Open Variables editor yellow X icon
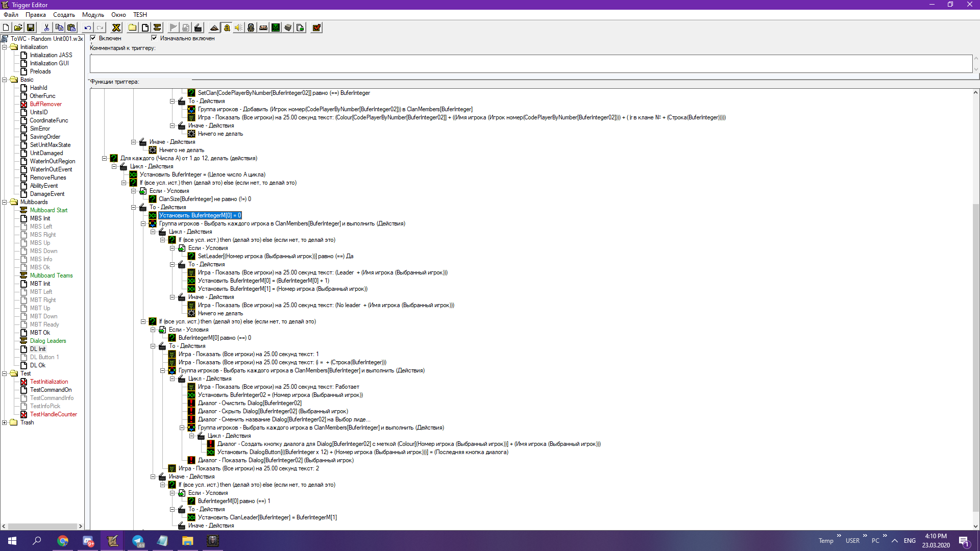The image size is (980, 551). 116,28
